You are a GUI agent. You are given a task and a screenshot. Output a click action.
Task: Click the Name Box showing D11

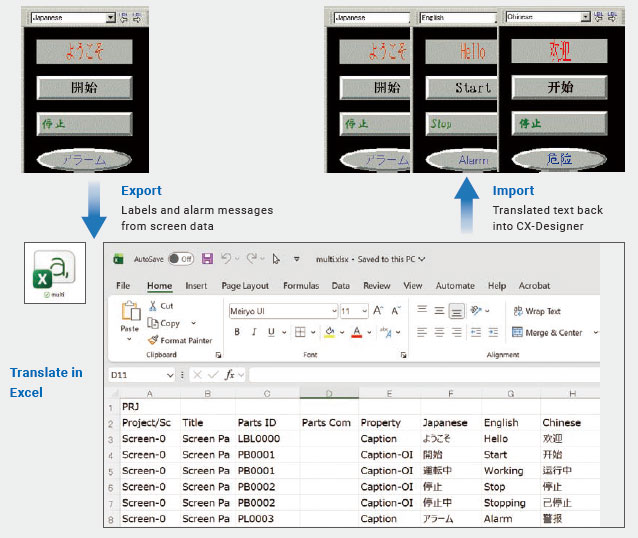click(x=141, y=375)
